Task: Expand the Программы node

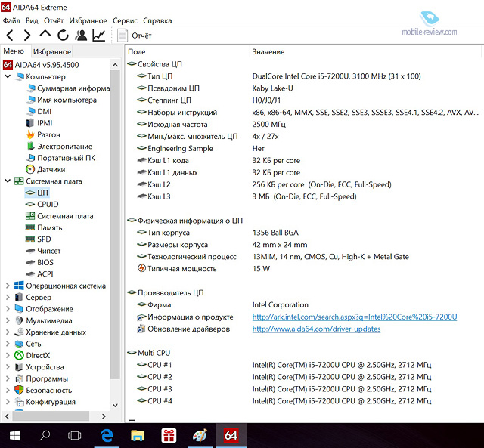Action: tap(8, 378)
